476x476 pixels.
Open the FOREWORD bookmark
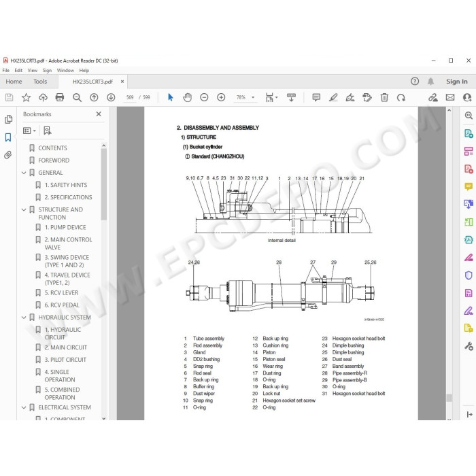coord(54,160)
